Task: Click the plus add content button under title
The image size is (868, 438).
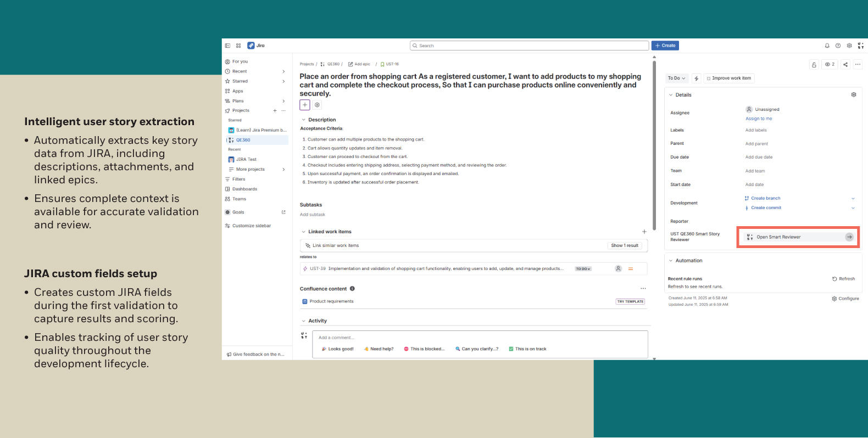Action: (305, 105)
